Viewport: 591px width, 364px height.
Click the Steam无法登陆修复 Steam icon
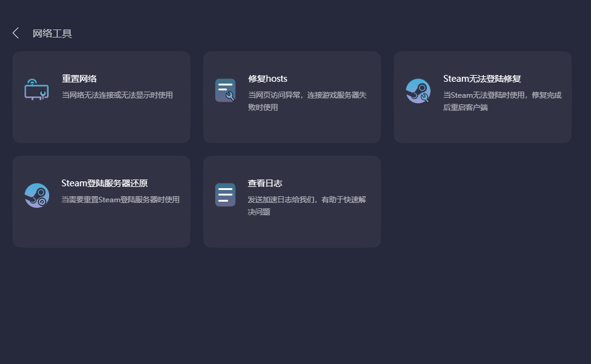(x=418, y=91)
